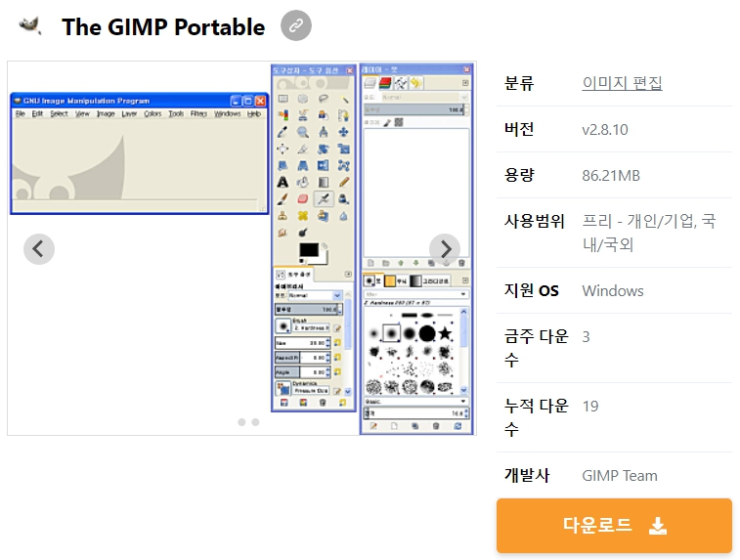Pick the pink Eraser tool

[x=303, y=199]
